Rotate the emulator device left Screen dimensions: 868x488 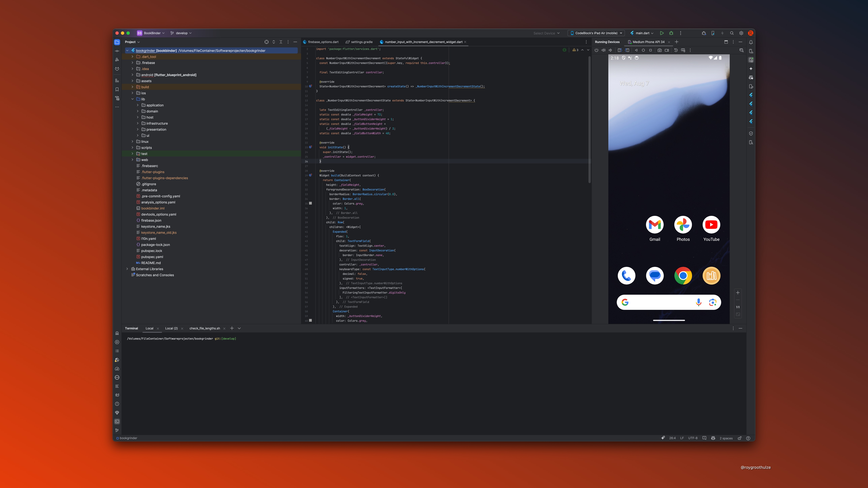point(619,50)
